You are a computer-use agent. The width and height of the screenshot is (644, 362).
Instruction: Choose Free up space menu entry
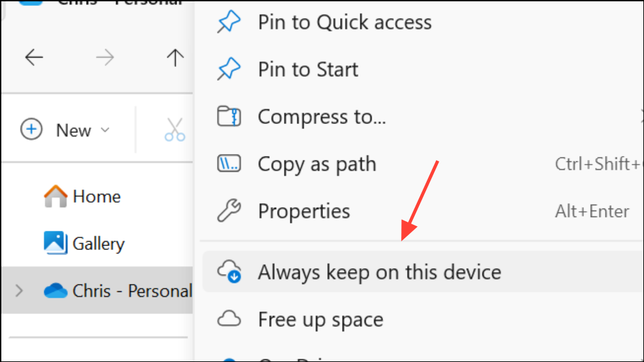coord(423,319)
